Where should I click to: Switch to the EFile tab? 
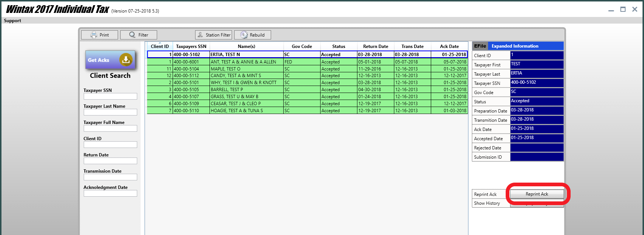tap(480, 46)
